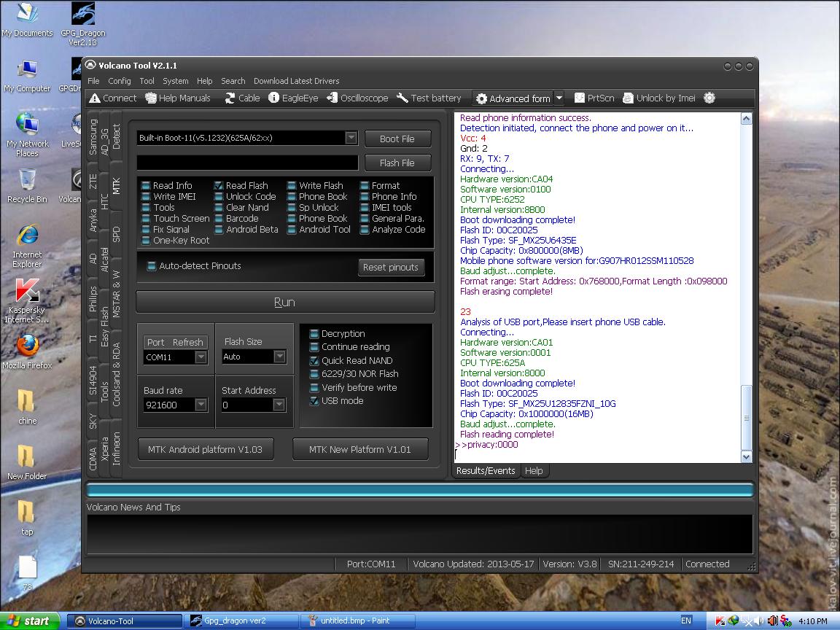Click the blue progress bar
840x630 pixels.
pos(419,489)
